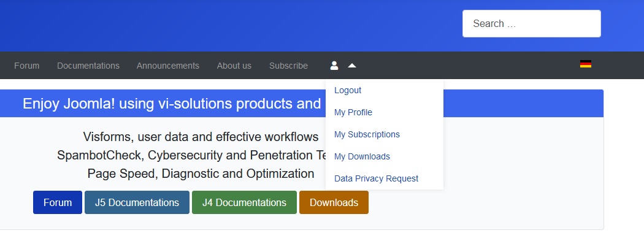Click the user account icon in navbar
The height and width of the screenshot is (241, 644).
[334, 65]
